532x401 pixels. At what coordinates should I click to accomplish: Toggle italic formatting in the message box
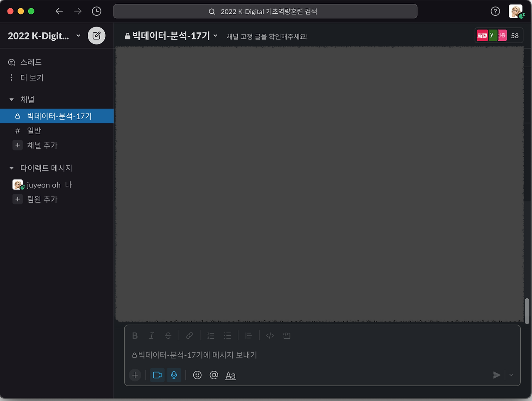pos(151,335)
